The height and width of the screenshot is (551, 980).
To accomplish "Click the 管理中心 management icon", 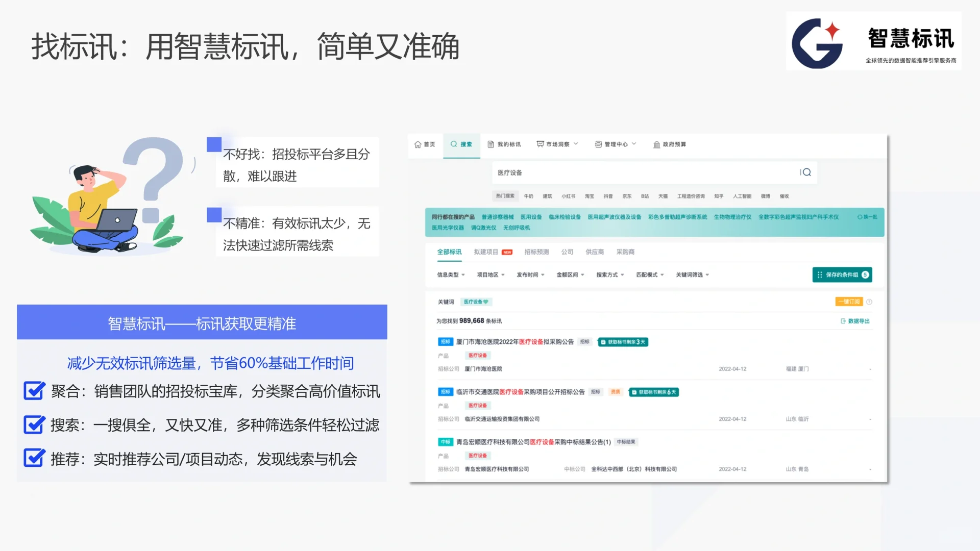I will (x=598, y=144).
